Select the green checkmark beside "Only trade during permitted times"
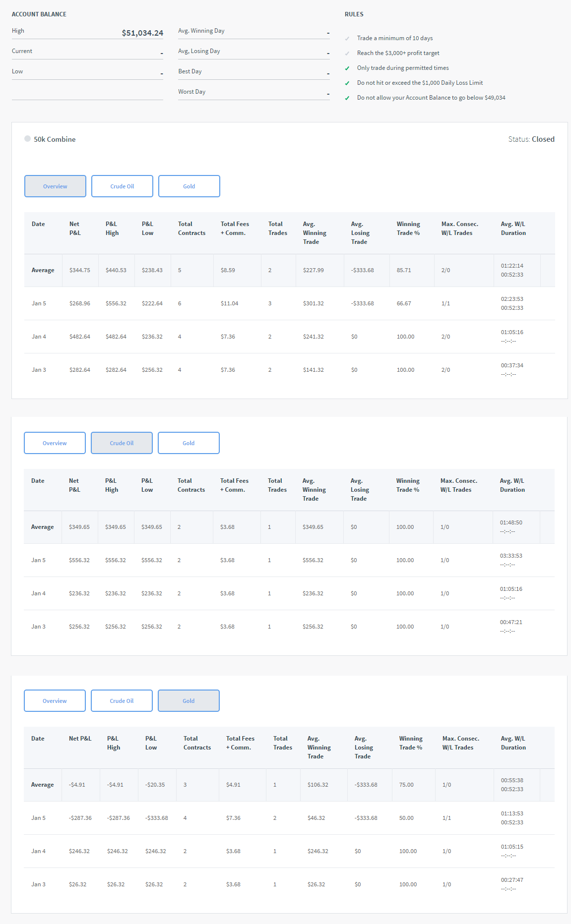This screenshot has width=571, height=924. 347,68
